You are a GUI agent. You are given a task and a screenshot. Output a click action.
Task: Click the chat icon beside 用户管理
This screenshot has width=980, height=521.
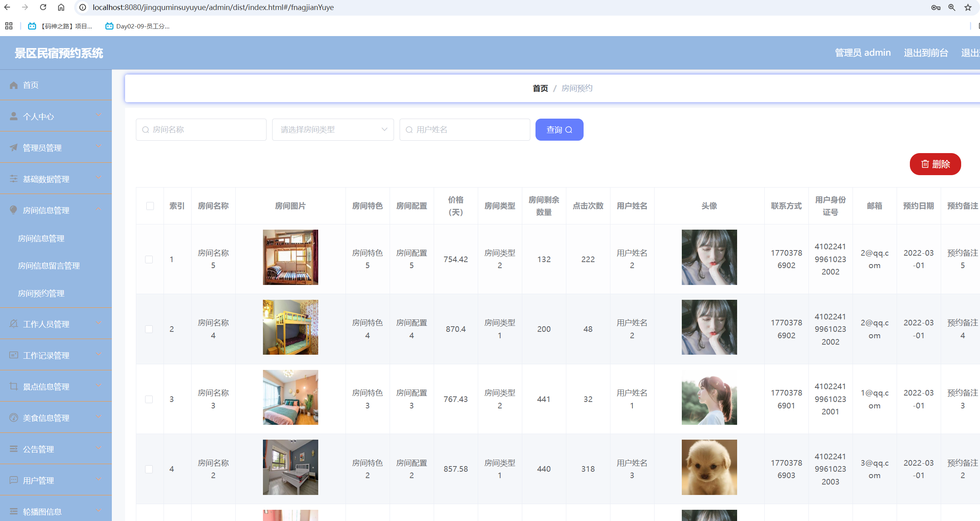click(14, 480)
